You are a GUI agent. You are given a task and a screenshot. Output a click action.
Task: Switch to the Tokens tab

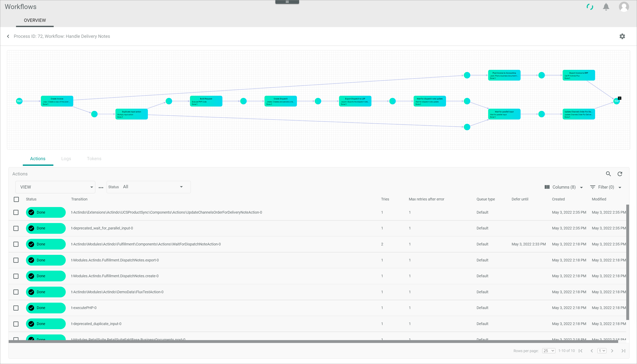tap(94, 158)
